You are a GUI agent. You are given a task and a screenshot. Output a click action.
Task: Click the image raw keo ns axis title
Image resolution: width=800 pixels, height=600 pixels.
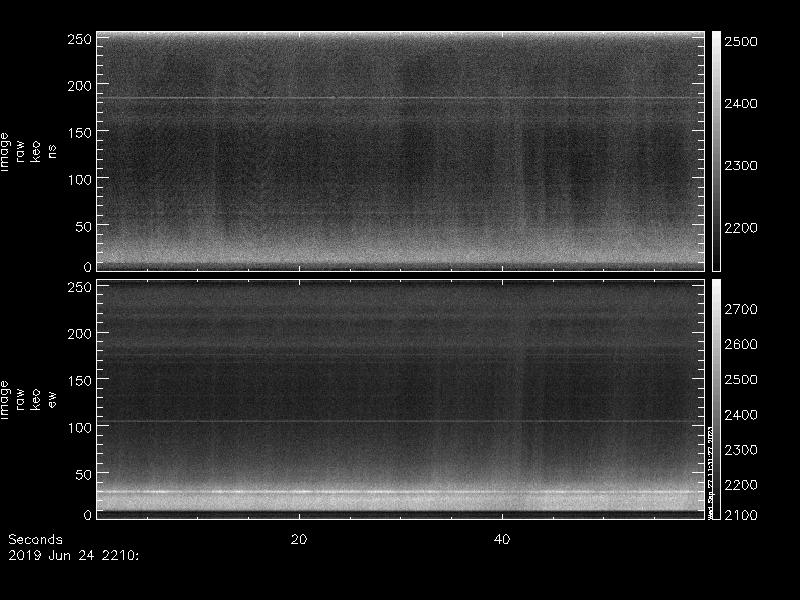28,152
